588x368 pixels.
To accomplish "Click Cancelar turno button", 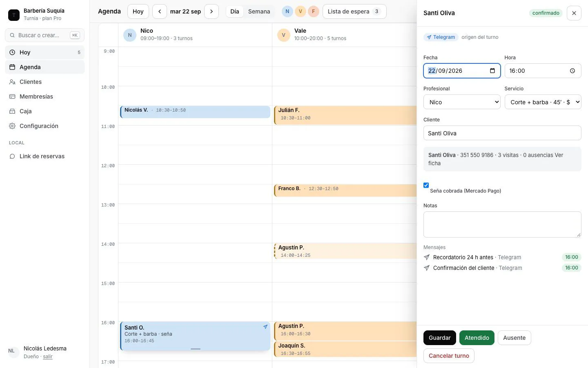I will pyautogui.click(x=449, y=356).
